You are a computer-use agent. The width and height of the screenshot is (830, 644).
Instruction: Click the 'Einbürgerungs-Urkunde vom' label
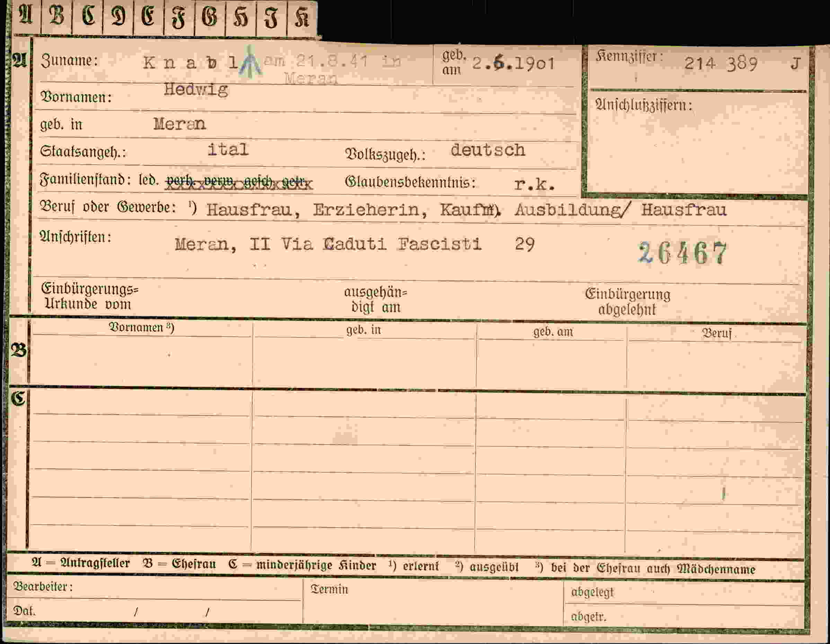[x=90, y=297]
